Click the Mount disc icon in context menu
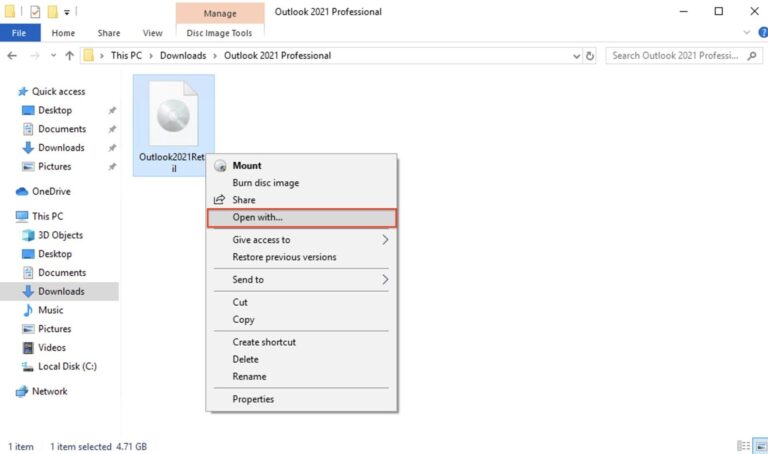 coord(220,166)
